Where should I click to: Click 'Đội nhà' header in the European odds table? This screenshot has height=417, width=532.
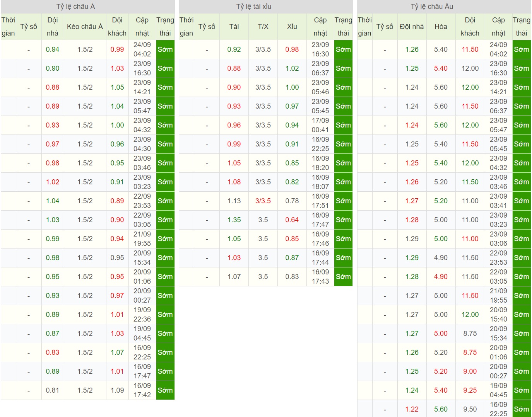pos(412,27)
